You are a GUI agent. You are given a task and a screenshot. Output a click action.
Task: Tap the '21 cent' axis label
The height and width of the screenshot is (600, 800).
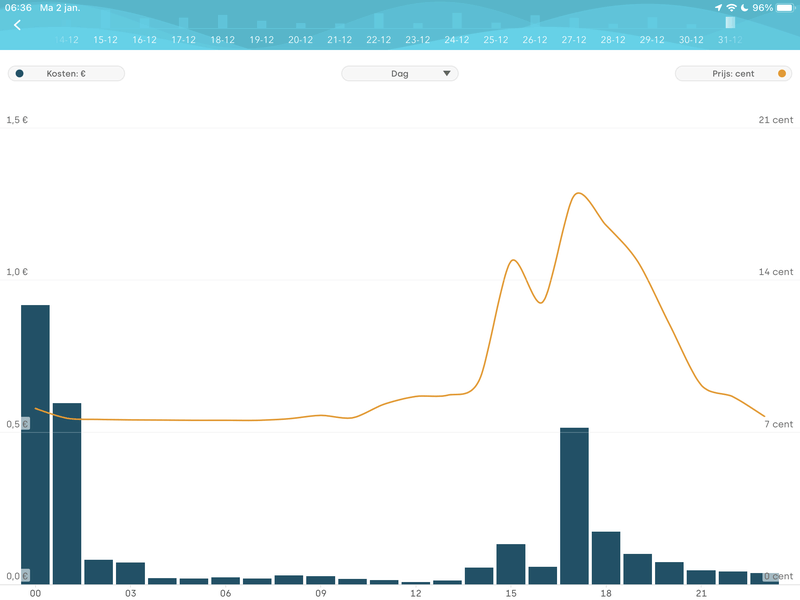point(776,120)
